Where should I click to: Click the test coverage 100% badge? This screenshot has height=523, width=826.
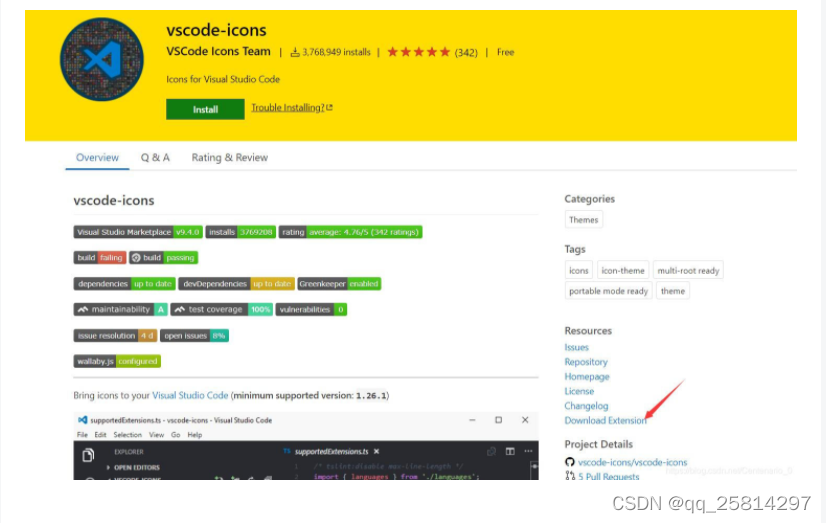[x=221, y=309]
